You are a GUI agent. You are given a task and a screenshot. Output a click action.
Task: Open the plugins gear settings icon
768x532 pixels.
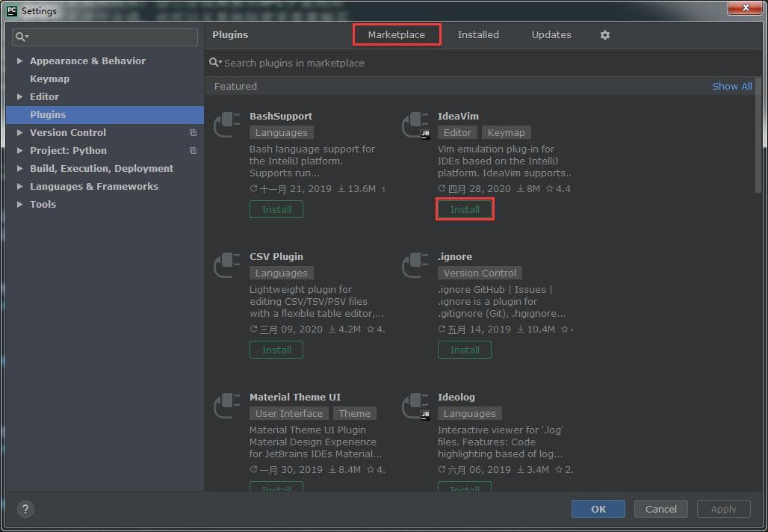coord(605,35)
